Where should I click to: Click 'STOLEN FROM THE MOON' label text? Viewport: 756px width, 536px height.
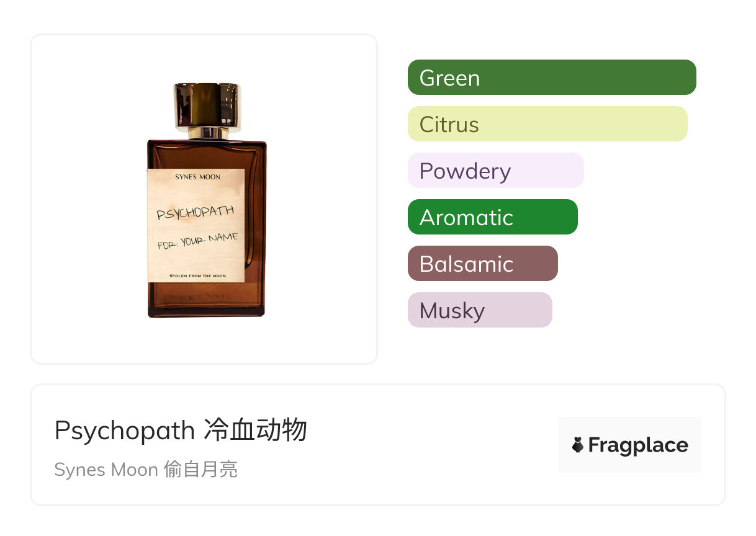click(x=197, y=275)
